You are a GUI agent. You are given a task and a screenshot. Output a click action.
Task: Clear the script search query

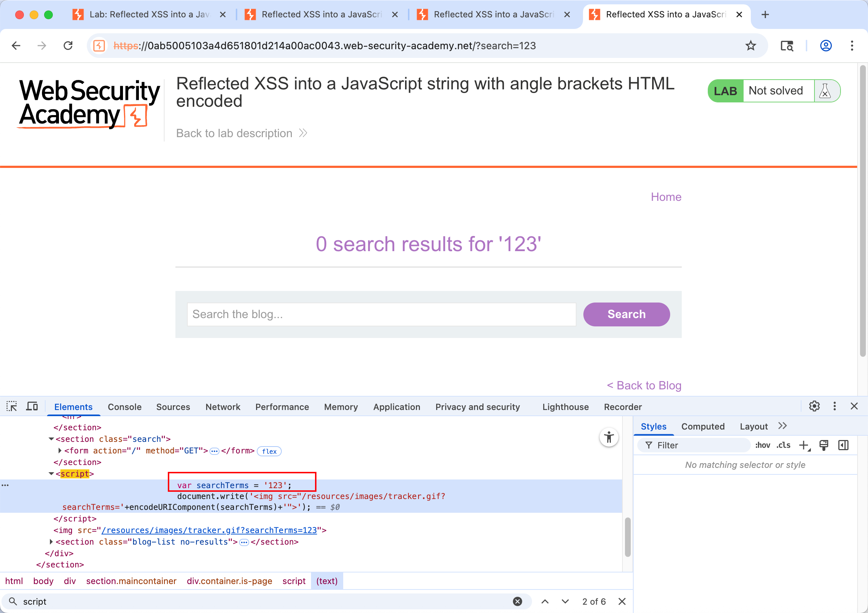518,601
